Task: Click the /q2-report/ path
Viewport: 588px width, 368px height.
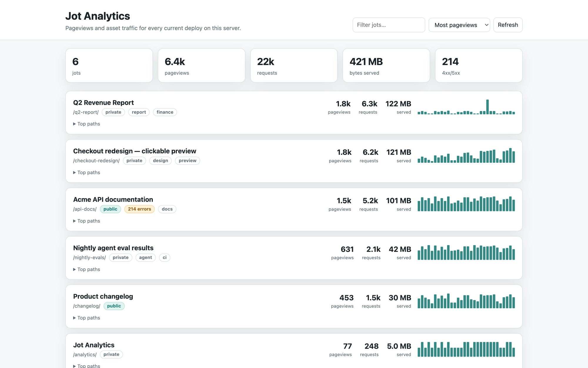Action: pyautogui.click(x=86, y=112)
